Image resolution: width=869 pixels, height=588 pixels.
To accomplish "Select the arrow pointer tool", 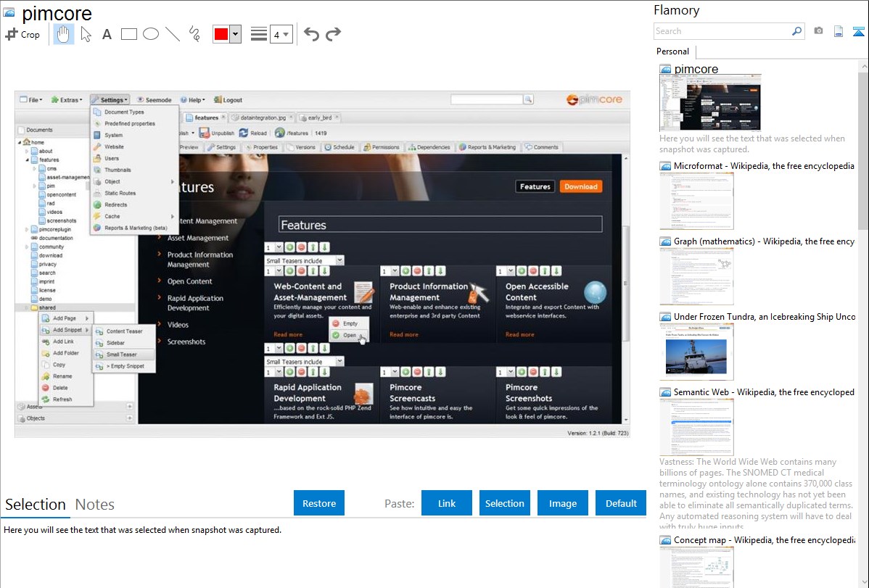I will click(86, 34).
